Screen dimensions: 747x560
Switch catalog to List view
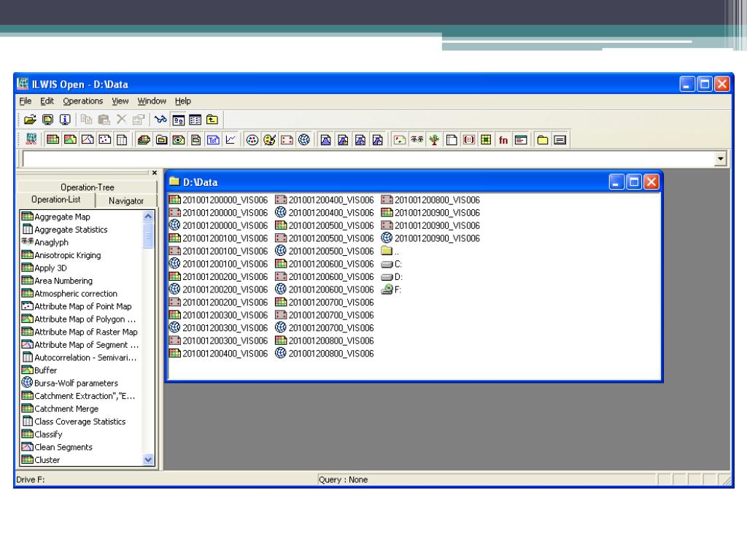tap(179, 120)
